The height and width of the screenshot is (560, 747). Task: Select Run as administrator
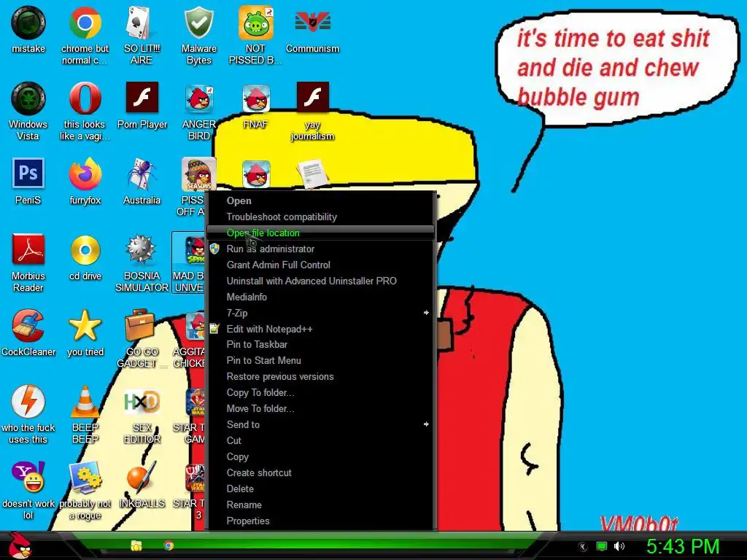[x=321, y=249]
